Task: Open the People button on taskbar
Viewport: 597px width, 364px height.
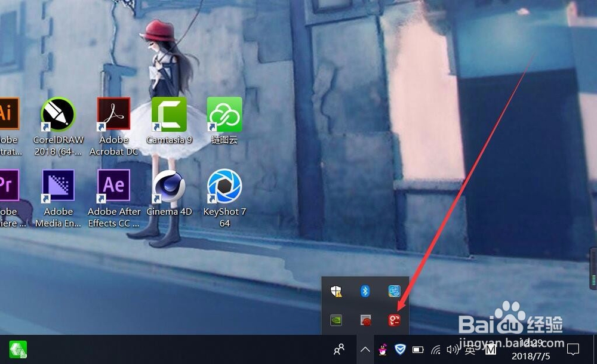Action: point(339,349)
